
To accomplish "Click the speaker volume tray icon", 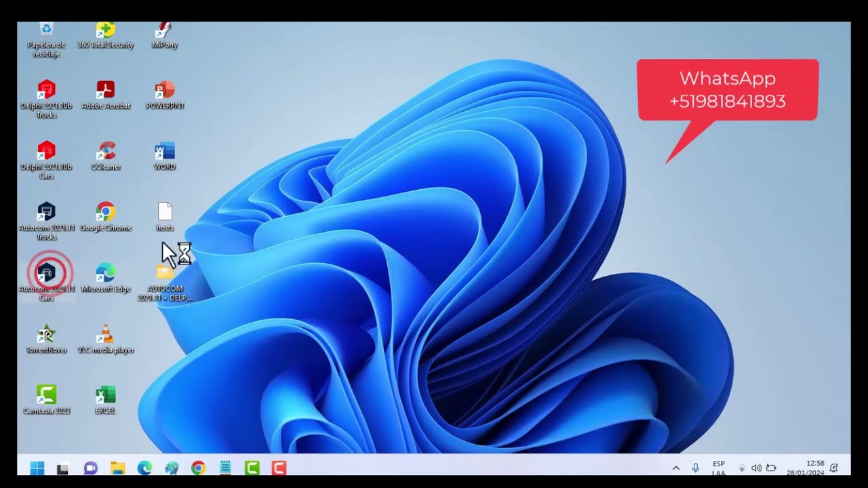I will pos(756,468).
